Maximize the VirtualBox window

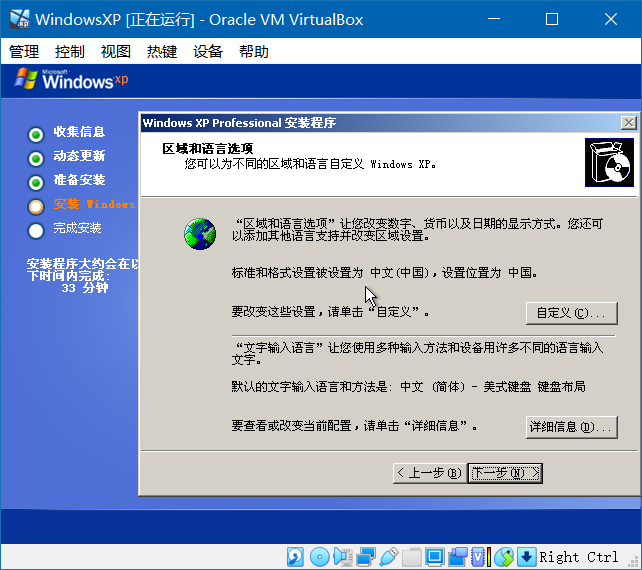[x=552, y=19]
